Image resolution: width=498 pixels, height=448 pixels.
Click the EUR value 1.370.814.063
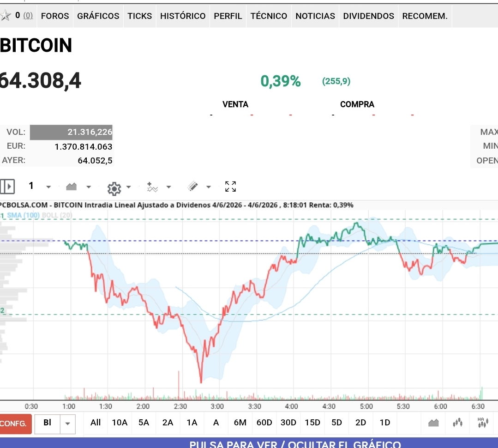84,146
